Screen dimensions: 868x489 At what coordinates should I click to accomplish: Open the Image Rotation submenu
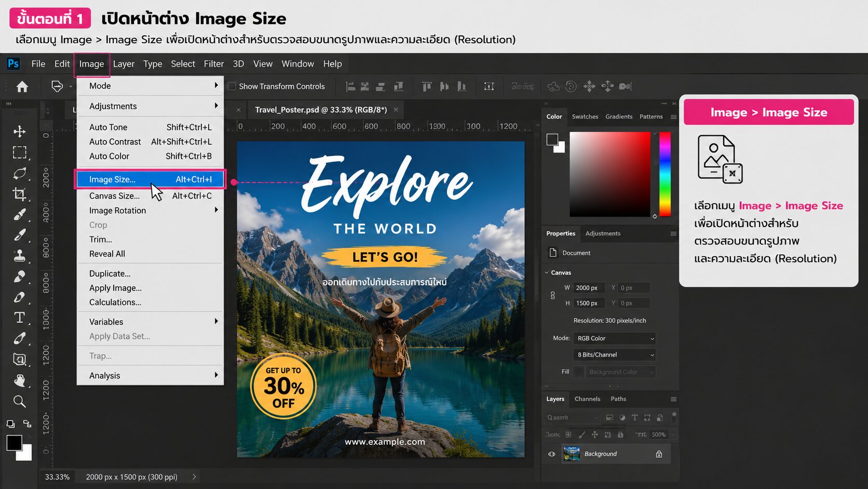coord(151,210)
